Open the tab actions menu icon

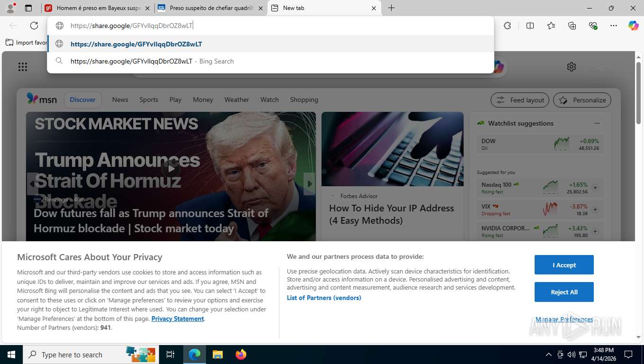pyautogui.click(x=28, y=8)
